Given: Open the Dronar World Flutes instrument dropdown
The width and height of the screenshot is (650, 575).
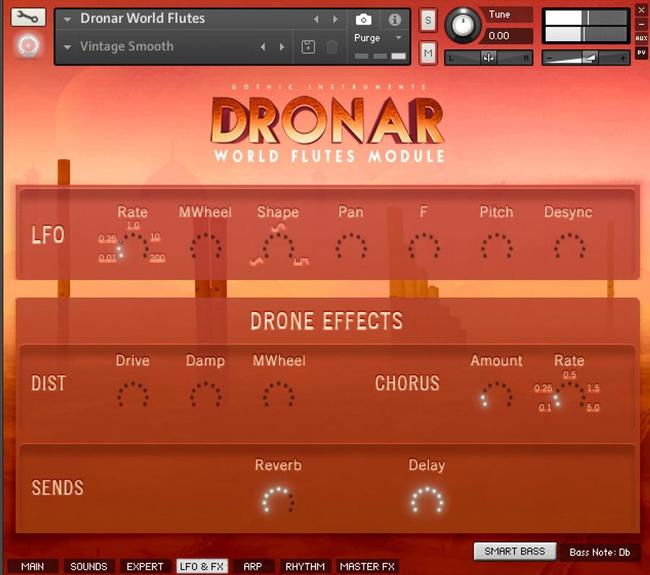Looking at the screenshot, I should 68,19.
